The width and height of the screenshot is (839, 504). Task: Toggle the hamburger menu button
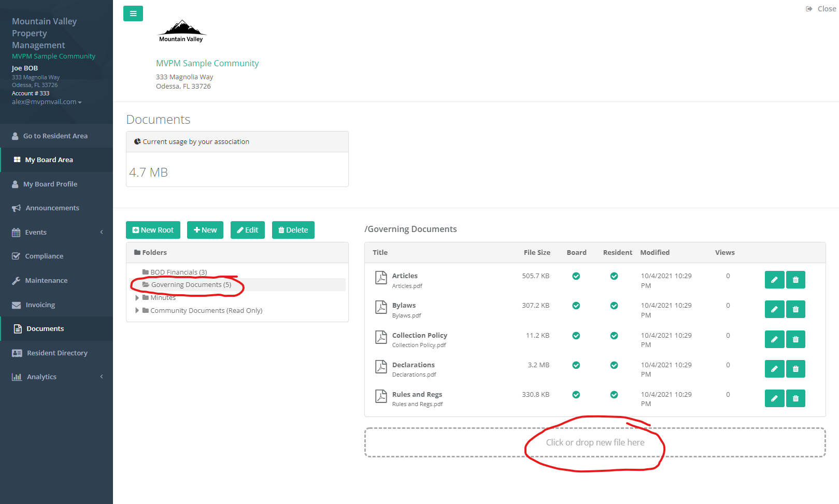coord(133,13)
